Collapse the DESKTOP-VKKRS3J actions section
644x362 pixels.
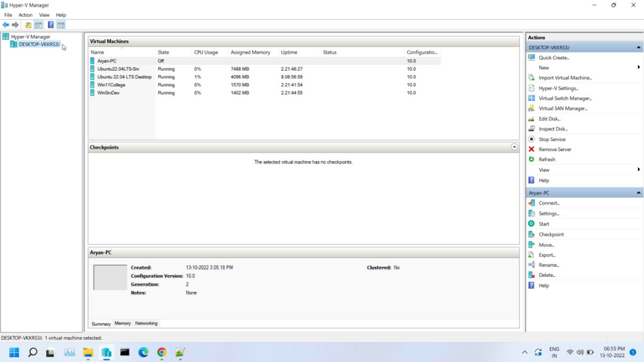639,47
